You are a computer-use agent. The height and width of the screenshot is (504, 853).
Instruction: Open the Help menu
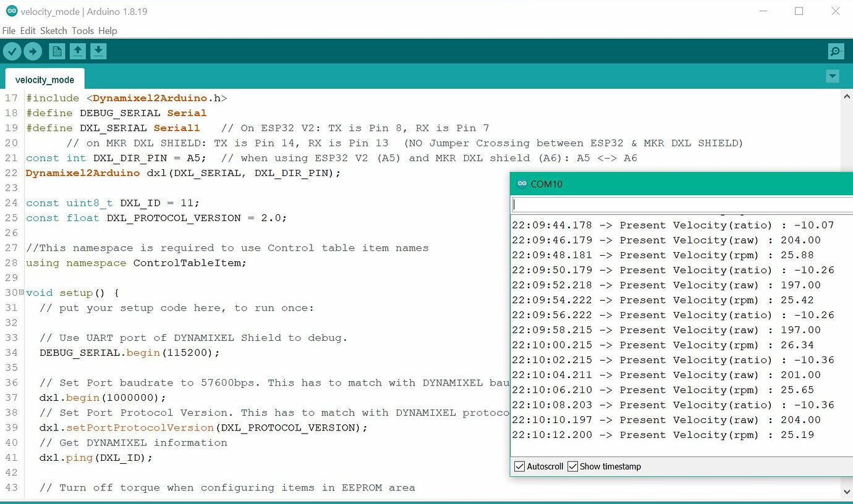[108, 31]
